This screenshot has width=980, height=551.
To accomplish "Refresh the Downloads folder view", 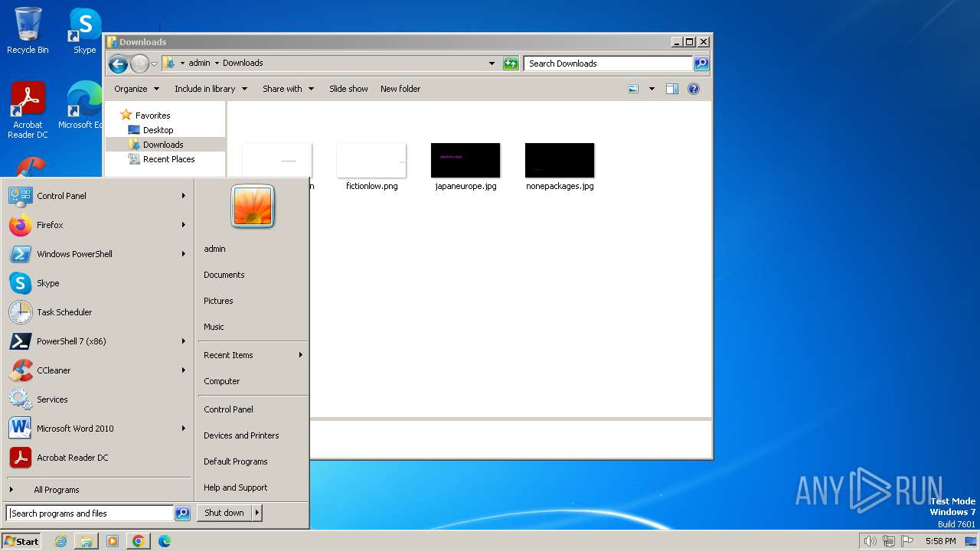I will click(511, 64).
